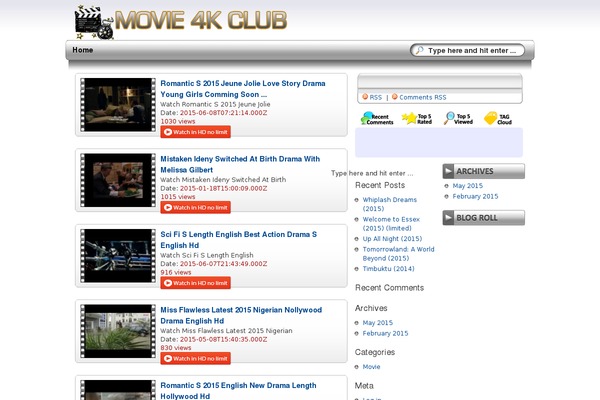
Task: Click the 'Type here and hit enter' search field
Action: pyautogui.click(x=467, y=50)
